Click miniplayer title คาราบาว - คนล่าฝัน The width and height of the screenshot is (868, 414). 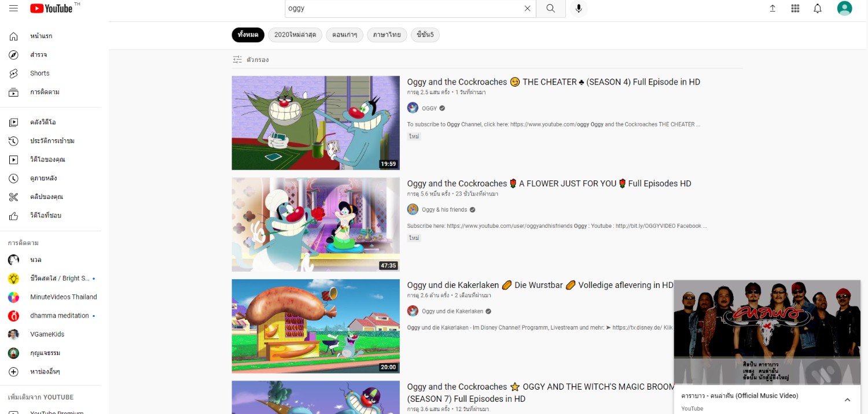[740, 396]
